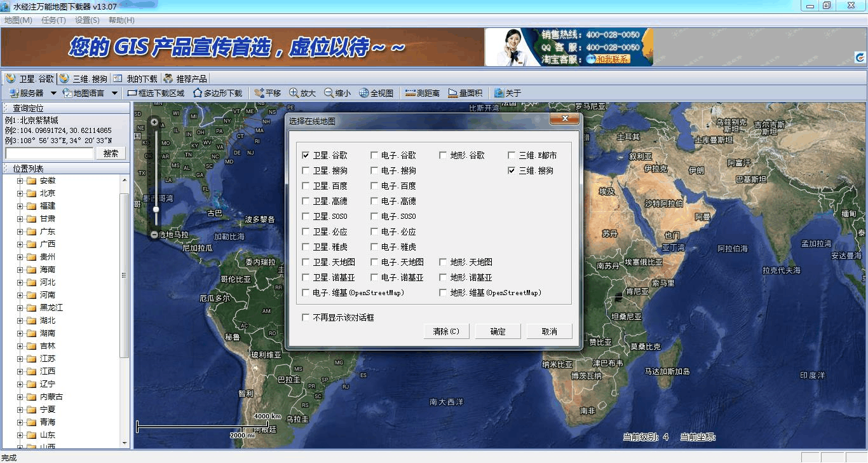The image size is (868, 463).
Task: Click the 清除(C) button in dialog
Action: (446, 331)
